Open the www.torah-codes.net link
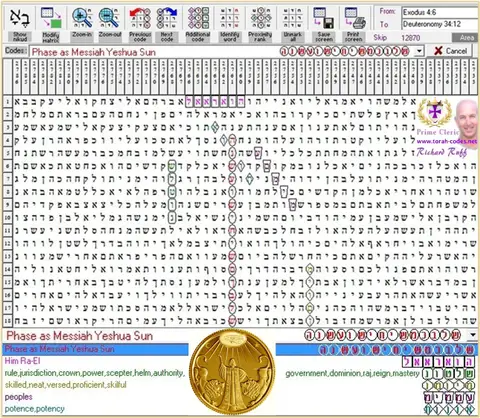Image resolution: width=480 pixels, height=418 pixels. 447,141
